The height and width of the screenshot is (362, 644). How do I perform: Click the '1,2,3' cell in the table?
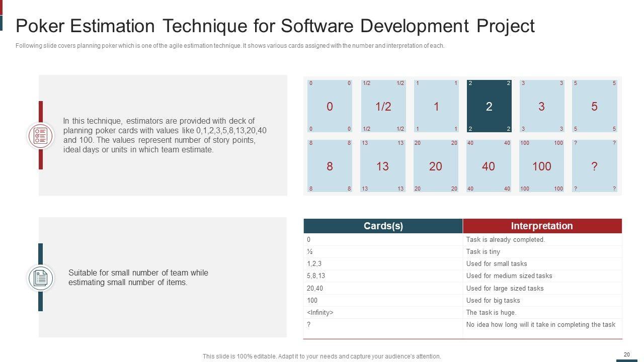[383, 264]
